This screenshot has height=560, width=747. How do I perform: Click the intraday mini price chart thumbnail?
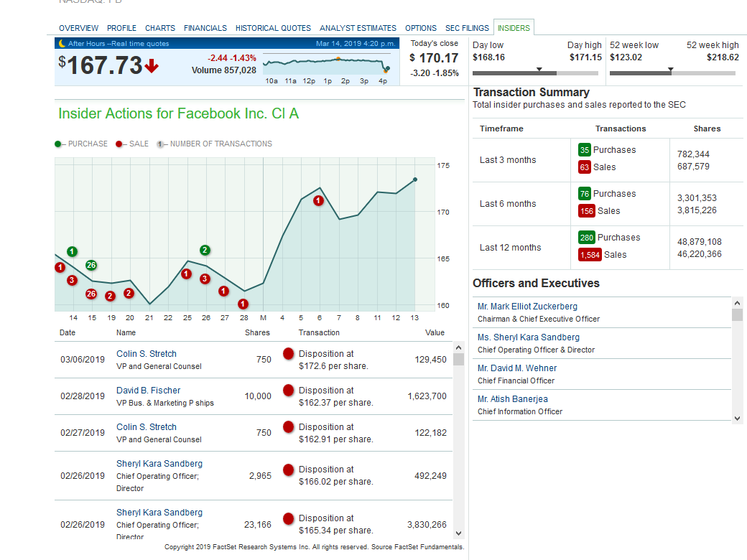(327, 67)
